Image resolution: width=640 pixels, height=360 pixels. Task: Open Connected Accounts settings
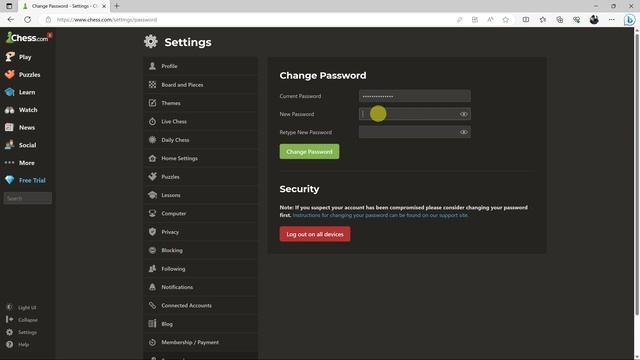pyautogui.click(x=200, y=305)
